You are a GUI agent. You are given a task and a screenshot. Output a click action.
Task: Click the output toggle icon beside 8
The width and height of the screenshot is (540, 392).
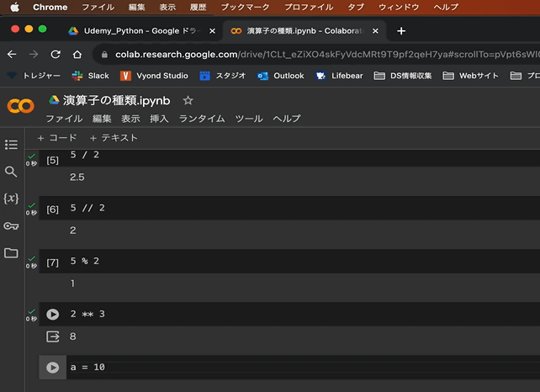click(53, 336)
